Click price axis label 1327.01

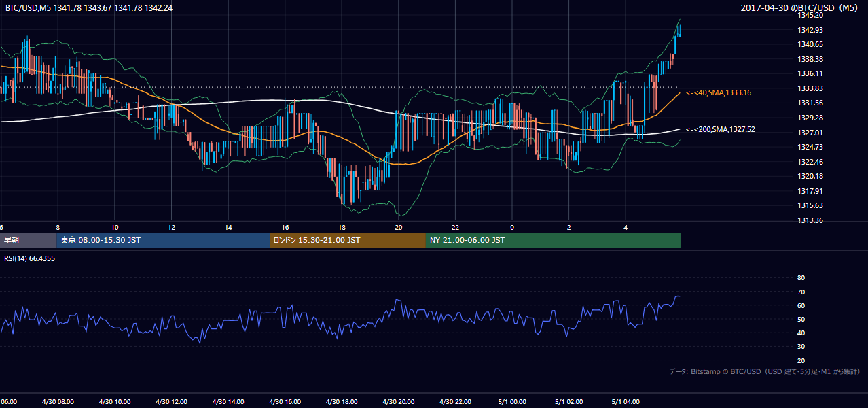point(811,133)
